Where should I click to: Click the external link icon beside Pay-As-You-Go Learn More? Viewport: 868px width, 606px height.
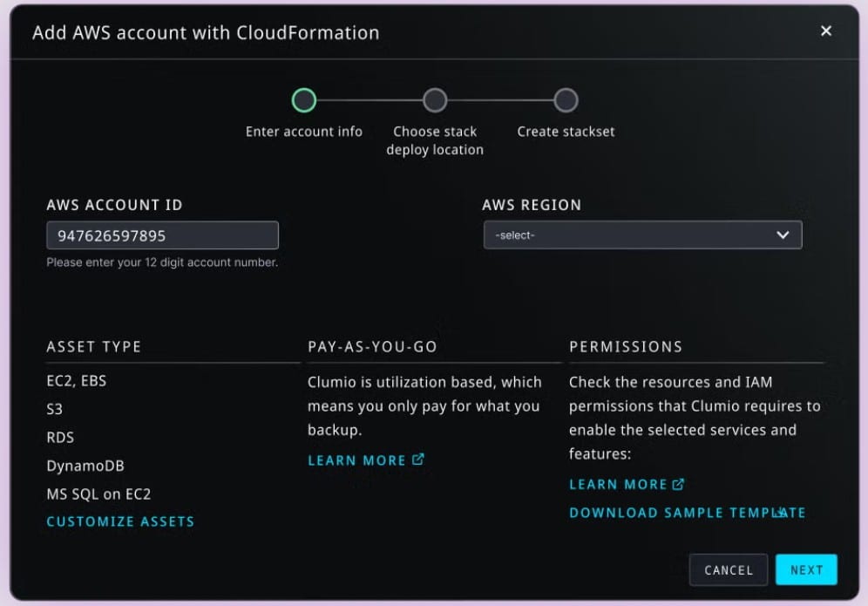[x=419, y=460]
